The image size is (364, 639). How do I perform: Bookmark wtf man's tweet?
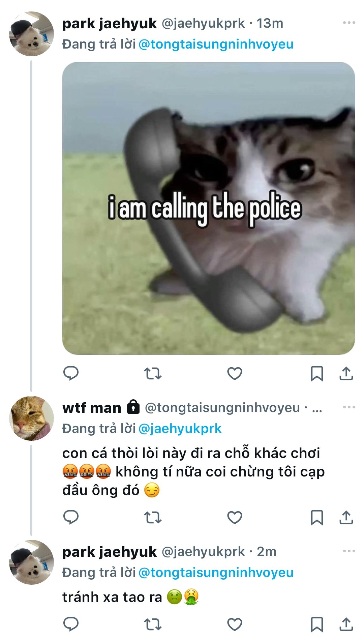[x=316, y=518]
